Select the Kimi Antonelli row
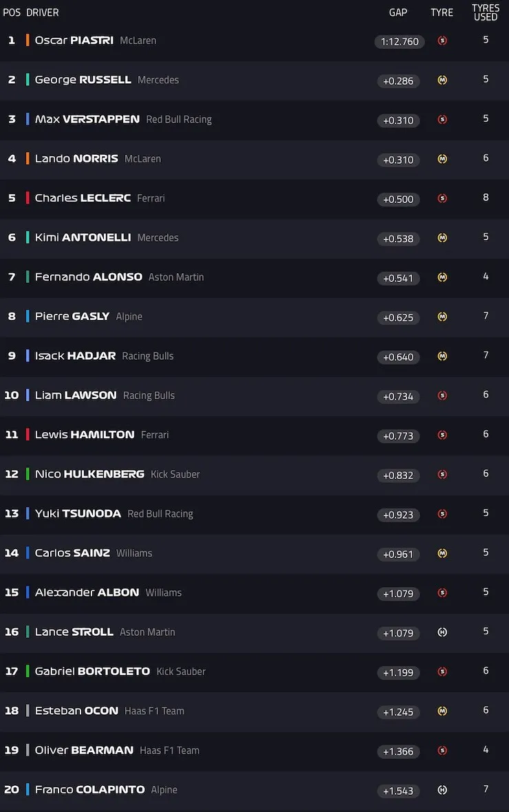This screenshot has width=509, height=812. coord(254,237)
